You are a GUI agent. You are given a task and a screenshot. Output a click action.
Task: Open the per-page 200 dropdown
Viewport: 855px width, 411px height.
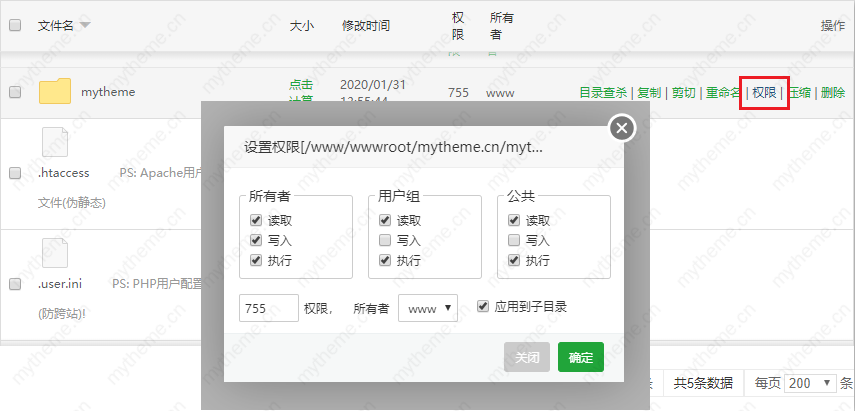(811, 383)
